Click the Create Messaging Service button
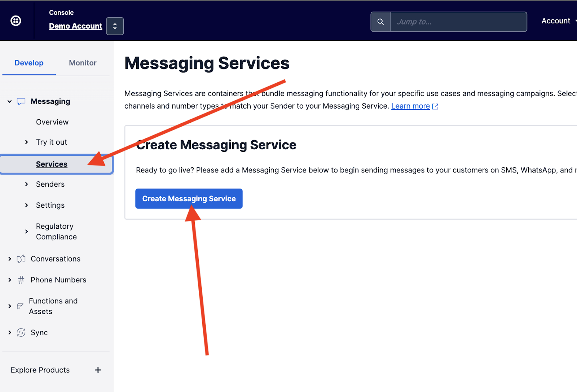The image size is (577, 392). pos(189,199)
